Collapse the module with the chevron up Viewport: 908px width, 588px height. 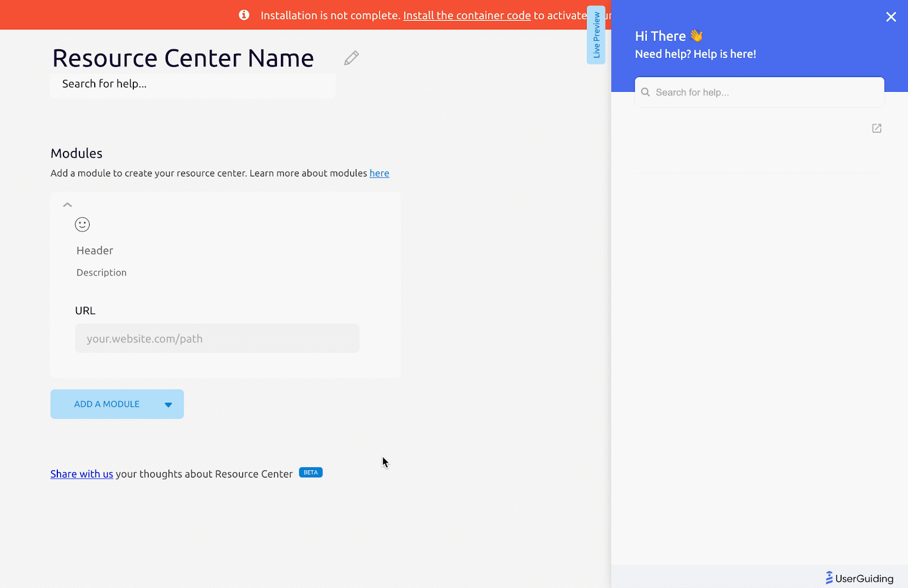68,205
